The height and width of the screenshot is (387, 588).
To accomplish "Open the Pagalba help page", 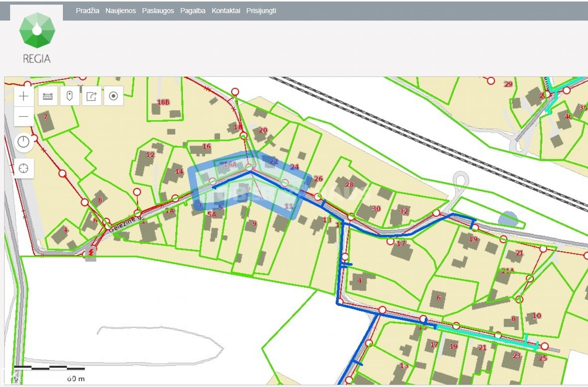I will point(192,11).
